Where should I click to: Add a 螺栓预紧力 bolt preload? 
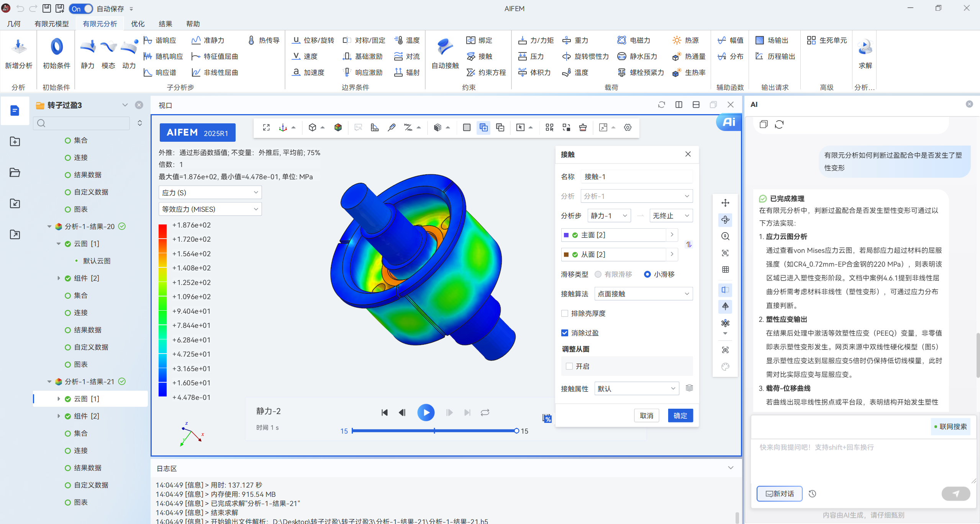(641, 72)
